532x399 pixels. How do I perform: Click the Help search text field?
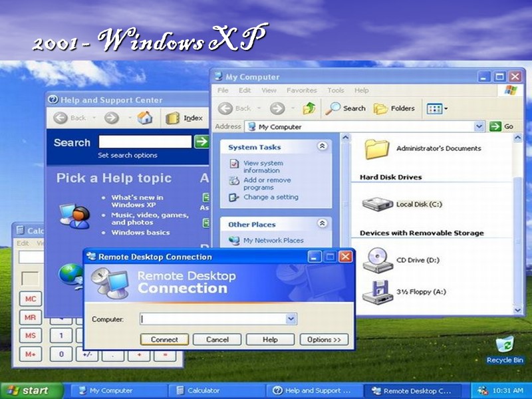[x=145, y=142]
